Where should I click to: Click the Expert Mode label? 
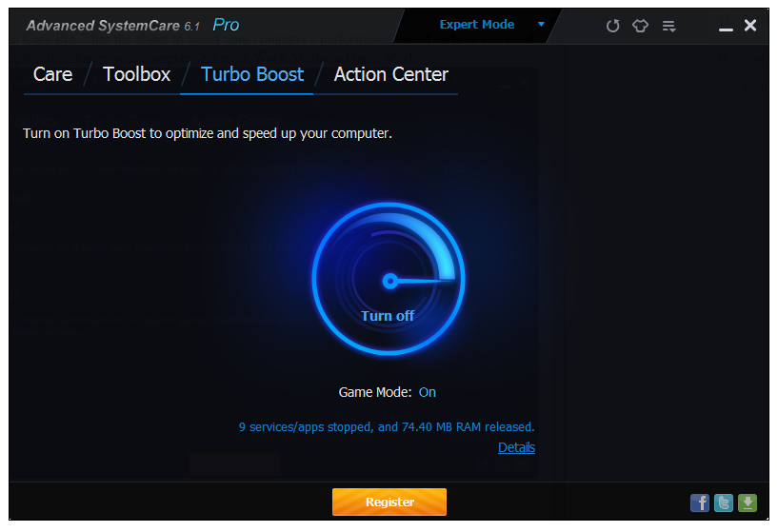click(477, 25)
